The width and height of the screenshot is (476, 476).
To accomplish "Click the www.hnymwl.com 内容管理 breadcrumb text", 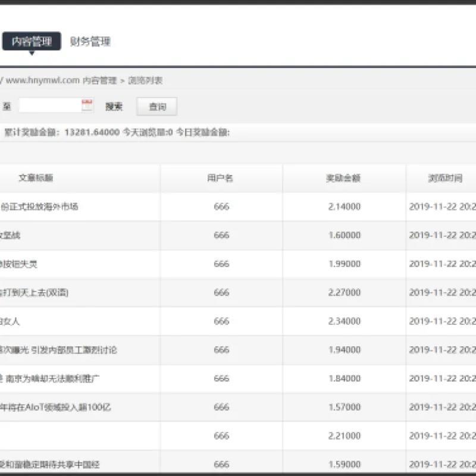I will (x=61, y=80).
